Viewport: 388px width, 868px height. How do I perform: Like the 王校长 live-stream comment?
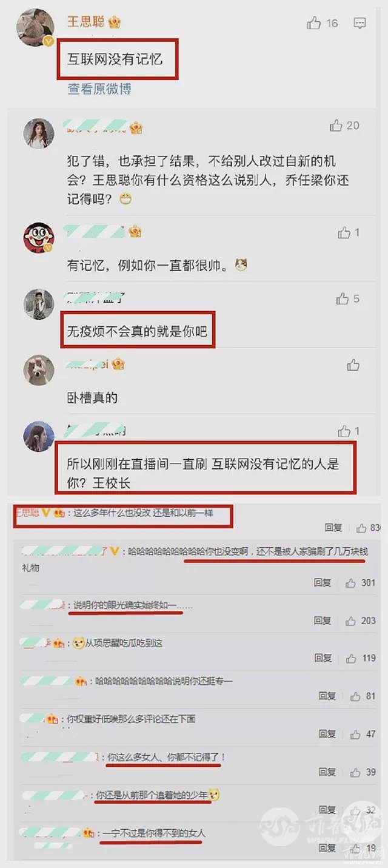coord(344,431)
